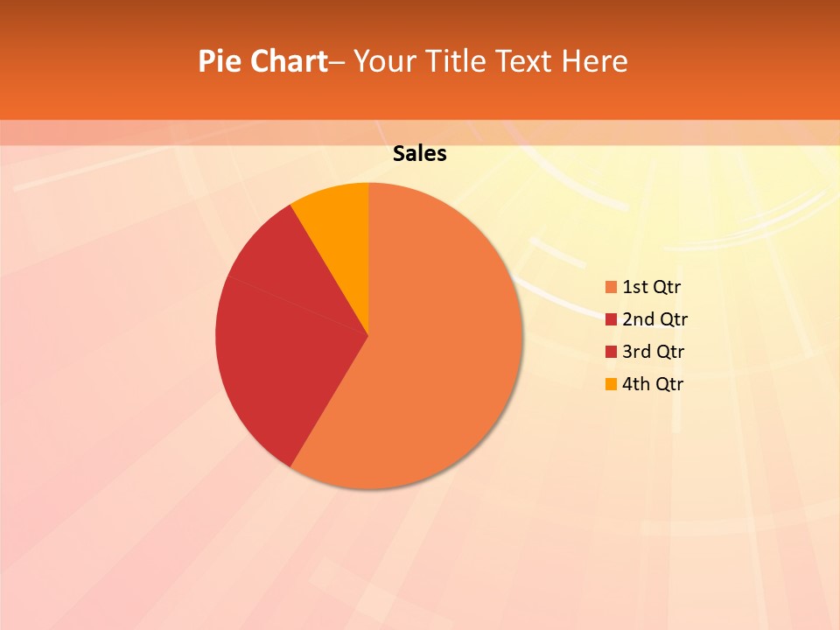Screen dimensions: 840x630
Task: Select the '1st Qtr' legend label
Action: (x=652, y=287)
